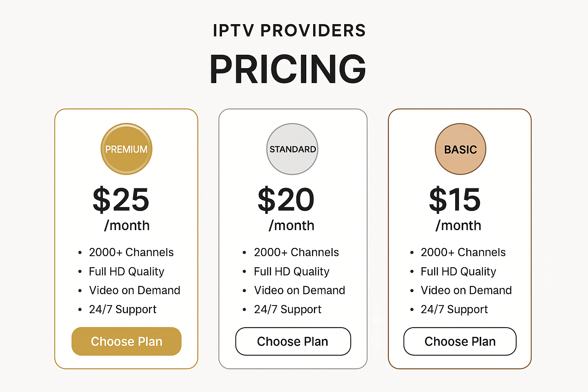Click Video on Demand in Basic card

click(x=466, y=290)
